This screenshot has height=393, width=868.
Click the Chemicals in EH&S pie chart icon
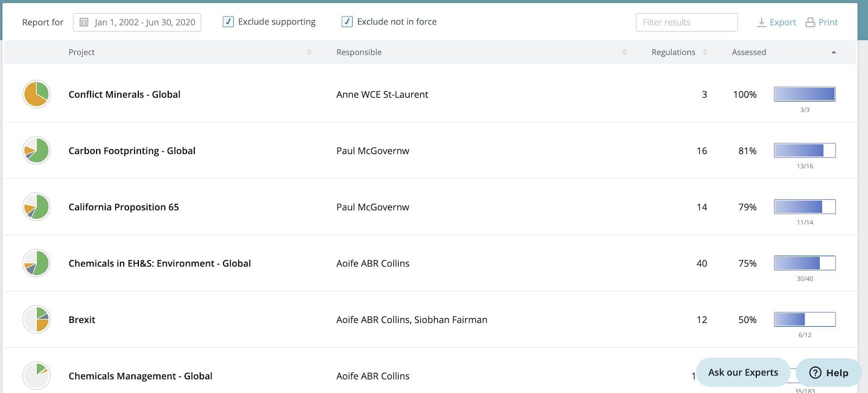point(36,263)
